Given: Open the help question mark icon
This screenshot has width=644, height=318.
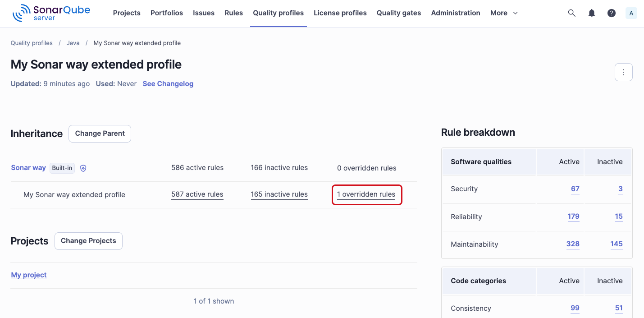Looking at the screenshot, I should click(x=612, y=13).
